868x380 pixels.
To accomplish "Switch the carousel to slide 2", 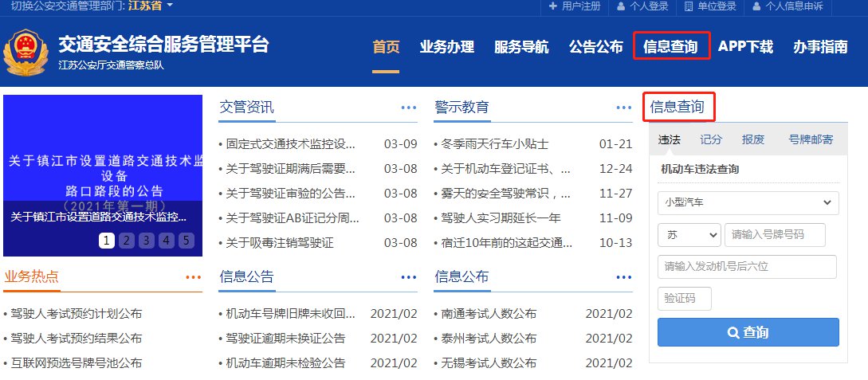I will (x=126, y=240).
